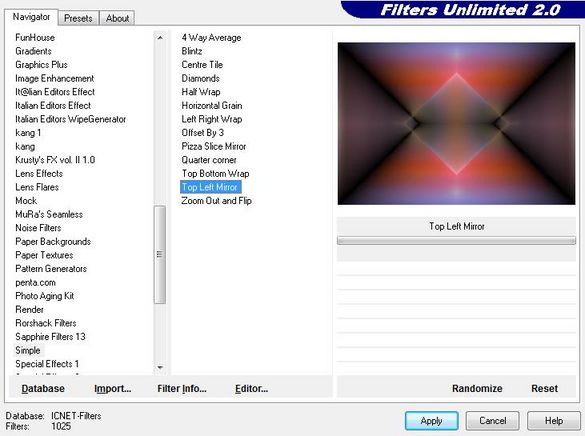Click the Import... button
Screen dimensions: 585x436
113,389
